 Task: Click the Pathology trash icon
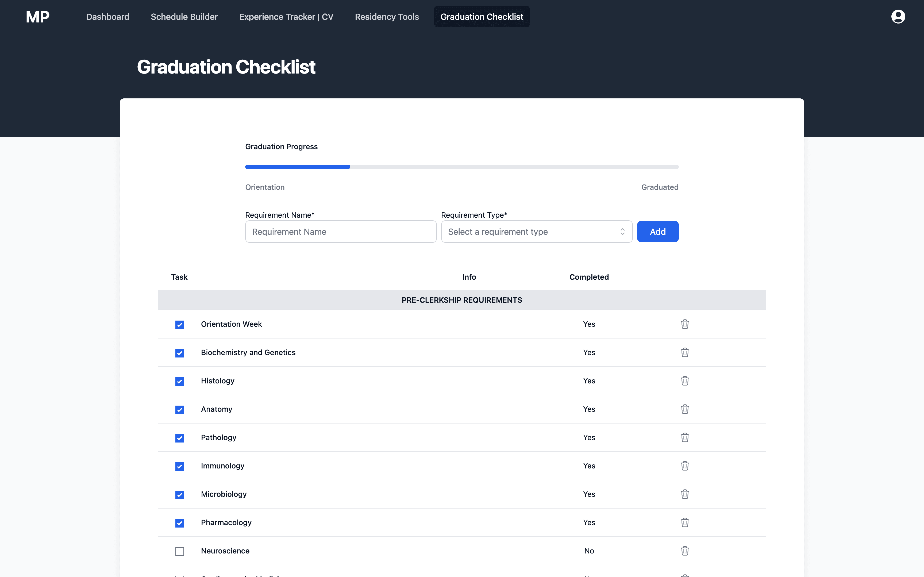coord(685,437)
